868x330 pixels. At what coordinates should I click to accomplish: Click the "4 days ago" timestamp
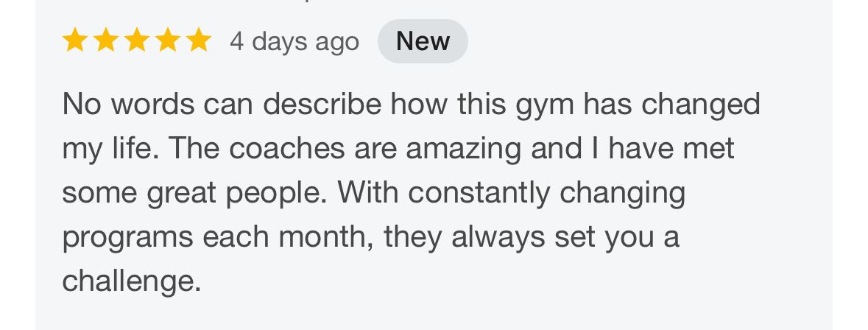click(x=294, y=41)
